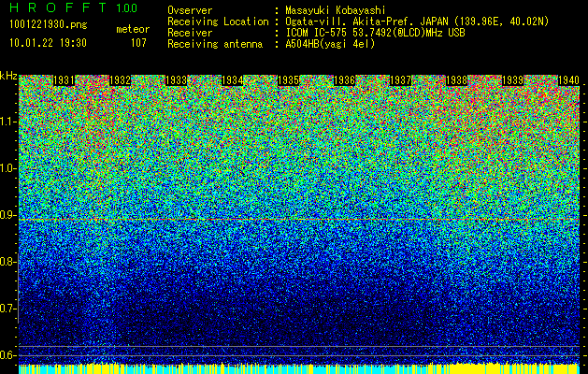The image size is (588, 374).
Task: Click the meteor count value 107
Action: coord(138,43)
